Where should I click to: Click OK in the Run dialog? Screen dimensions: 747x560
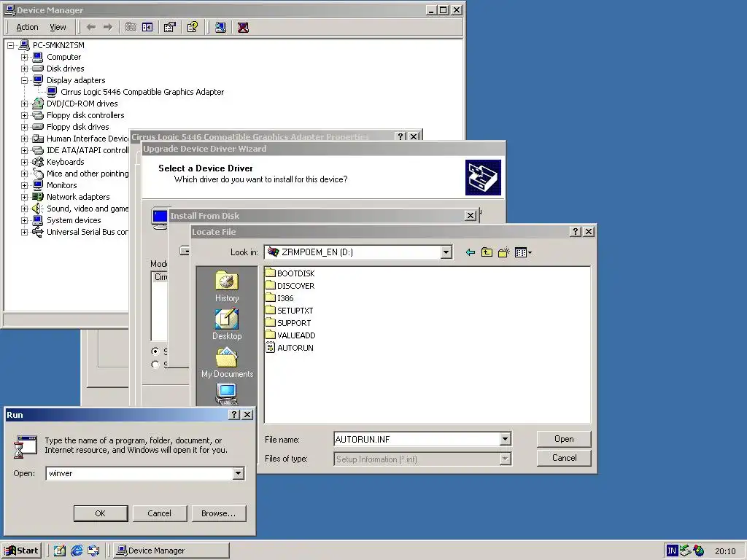[x=101, y=513]
